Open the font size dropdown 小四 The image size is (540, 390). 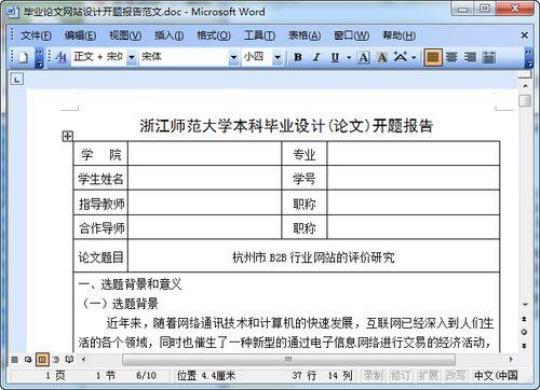(x=277, y=57)
